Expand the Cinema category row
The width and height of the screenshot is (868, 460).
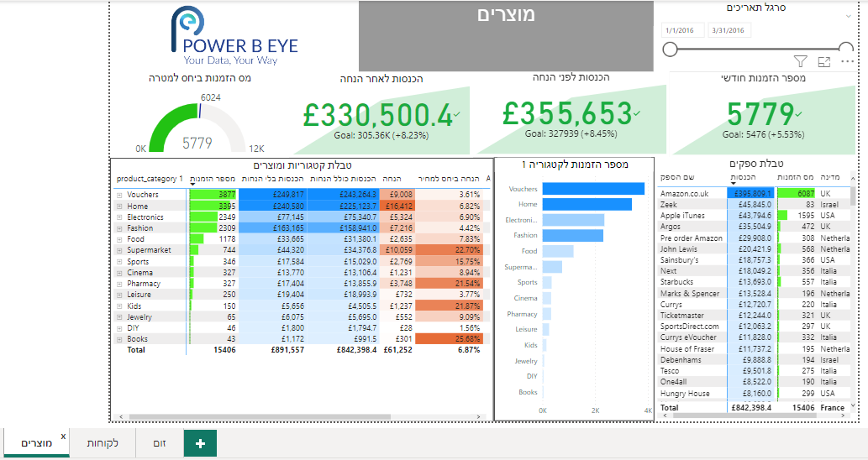(119, 273)
